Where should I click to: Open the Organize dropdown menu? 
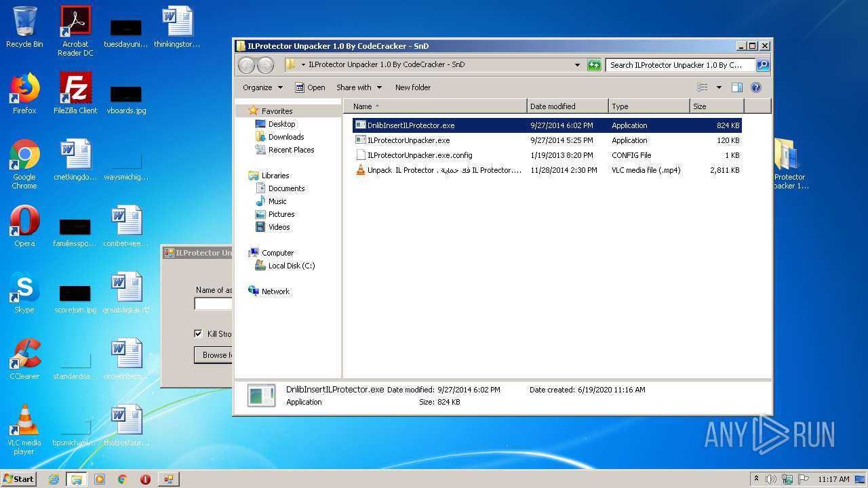[x=262, y=87]
